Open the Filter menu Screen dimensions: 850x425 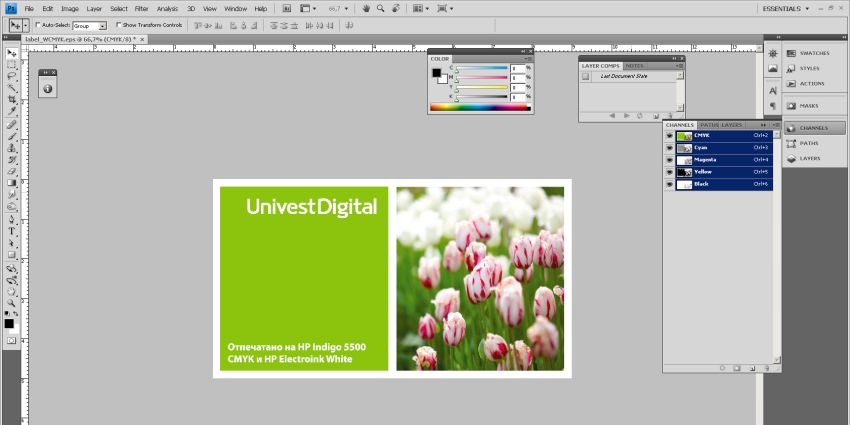click(141, 9)
